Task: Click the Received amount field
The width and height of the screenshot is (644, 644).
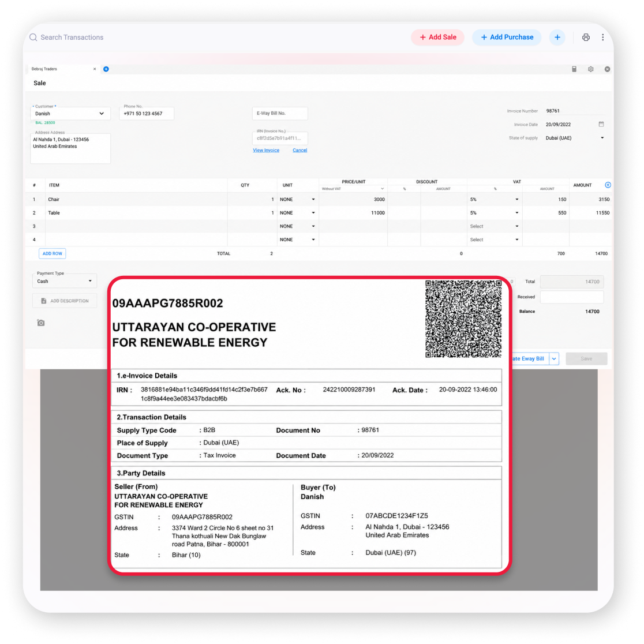Action: click(x=572, y=297)
